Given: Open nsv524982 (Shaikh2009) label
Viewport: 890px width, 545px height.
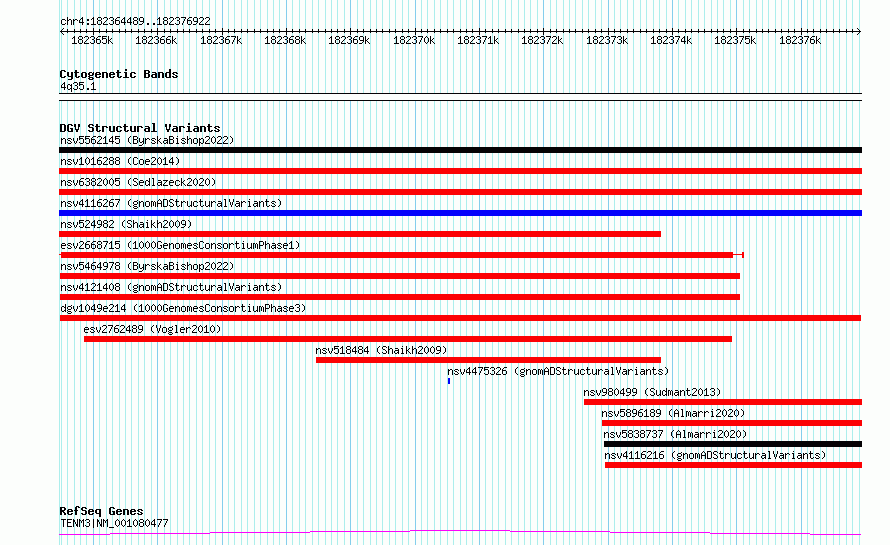Looking at the screenshot, I should click(x=126, y=224).
